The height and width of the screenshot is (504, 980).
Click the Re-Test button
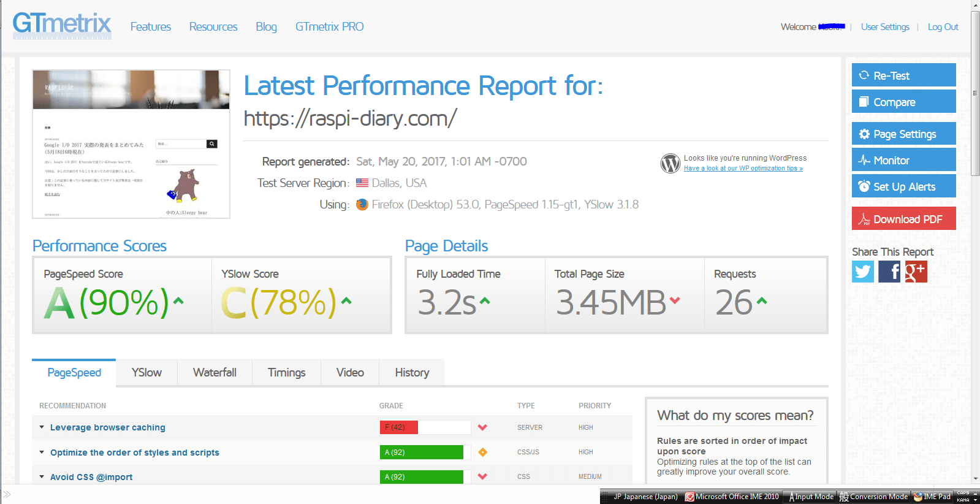(904, 75)
